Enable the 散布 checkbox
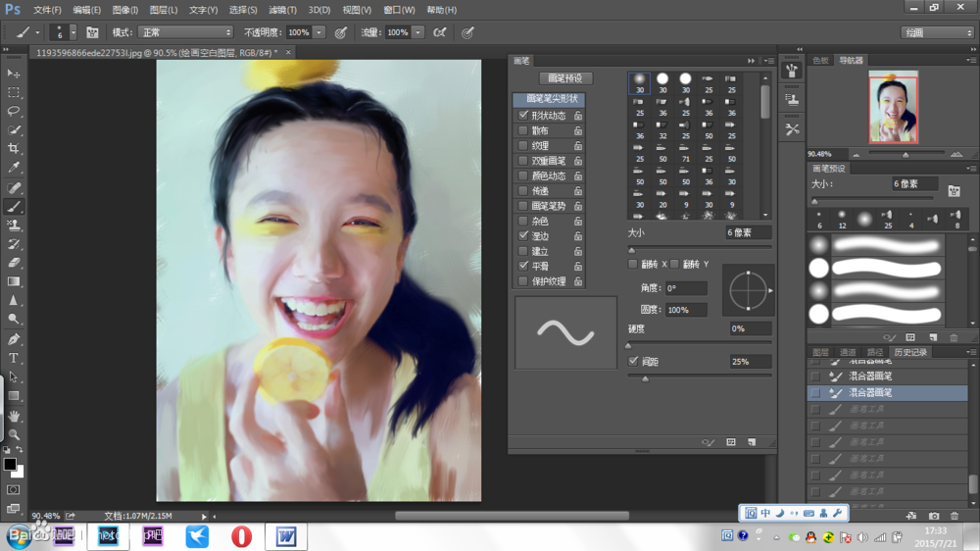 [523, 130]
